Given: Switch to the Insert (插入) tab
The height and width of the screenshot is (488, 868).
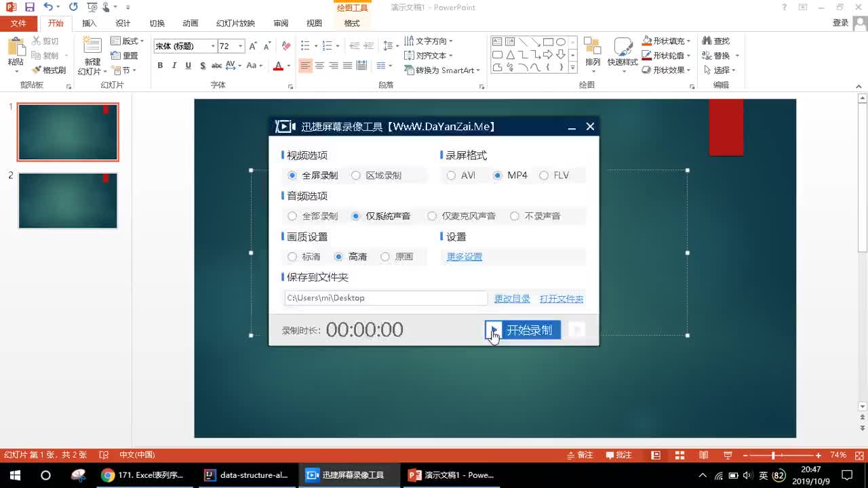Looking at the screenshot, I should pyautogui.click(x=89, y=23).
